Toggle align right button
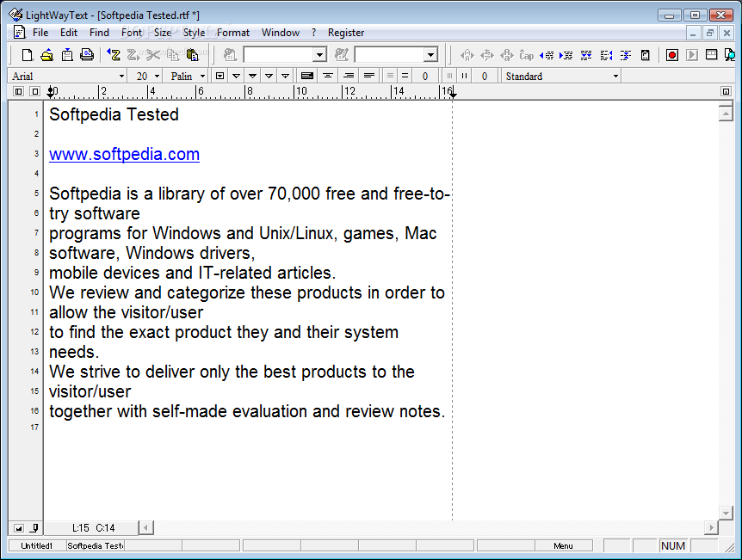This screenshot has width=742, height=560. [349, 76]
